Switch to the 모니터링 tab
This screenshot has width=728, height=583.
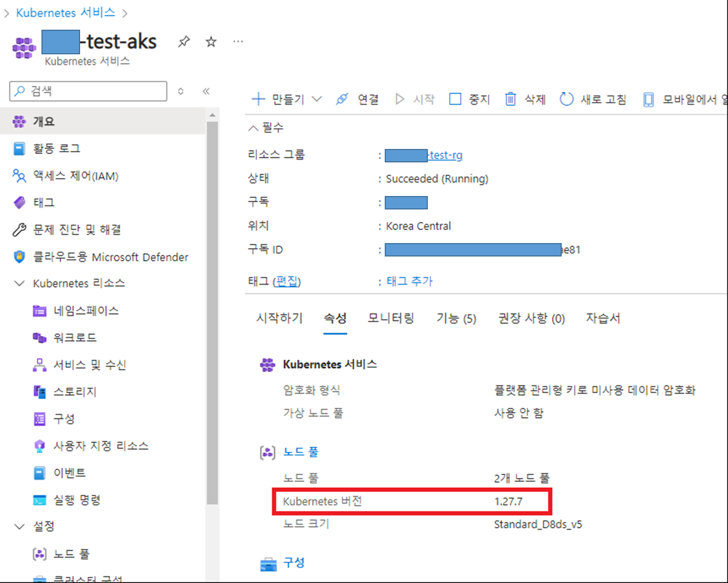(391, 318)
